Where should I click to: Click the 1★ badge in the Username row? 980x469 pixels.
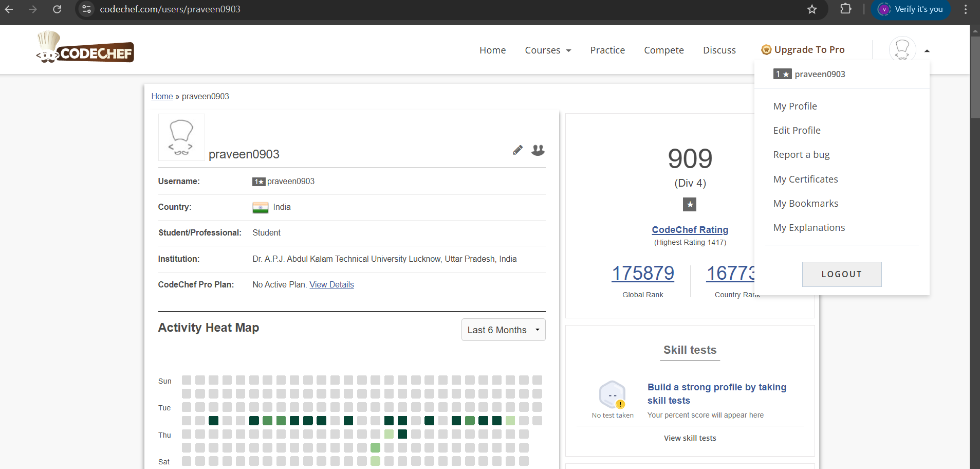[259, 182]
